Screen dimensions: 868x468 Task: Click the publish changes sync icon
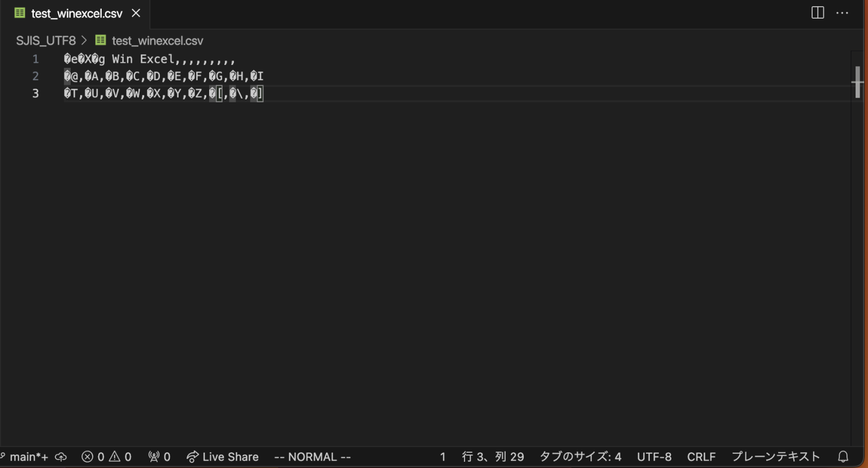[x=60, y=457]
